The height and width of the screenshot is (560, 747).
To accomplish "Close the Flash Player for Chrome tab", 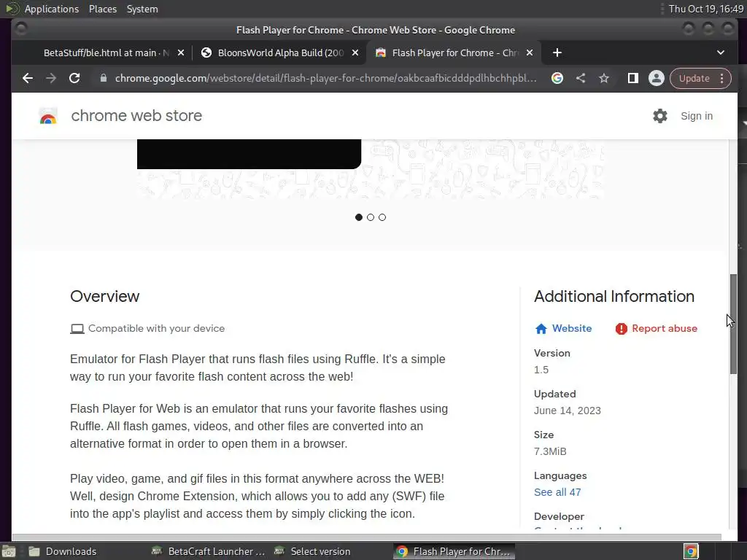I will point(530,52).
